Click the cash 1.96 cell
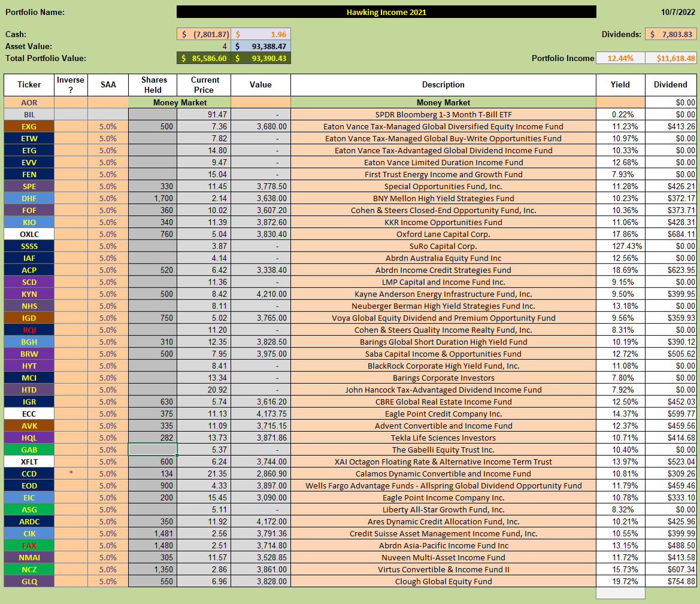The width and height of the screenshot is (700, 604). click(x=260, y=34)
